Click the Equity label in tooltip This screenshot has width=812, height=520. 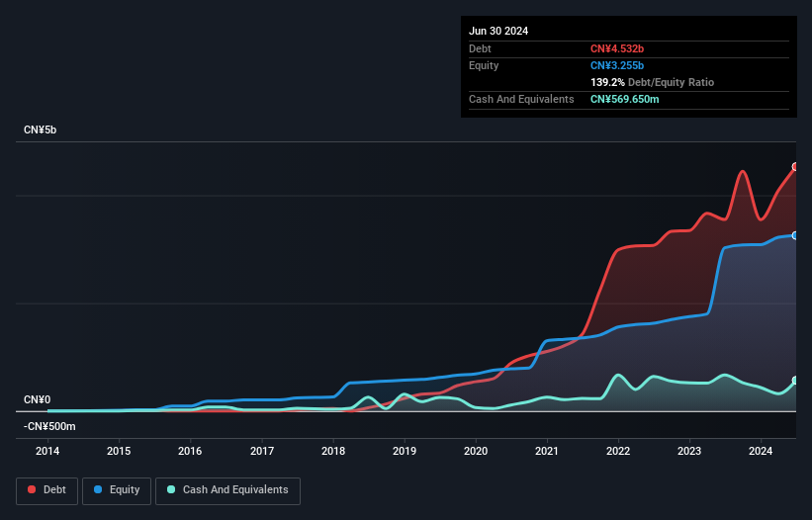point(484,65)
